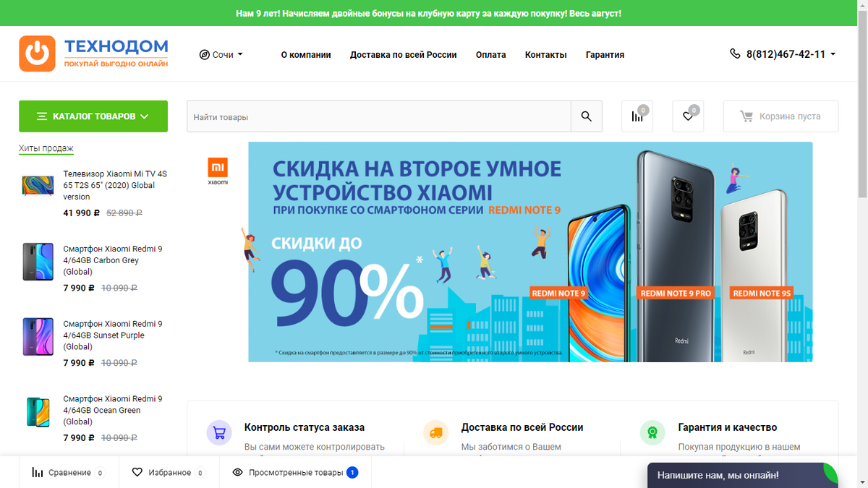The height and width of the screenshot is (488, 868).
Task: Open the Гарантия menu item
Action: pyautogui.click(x=605, y=55)
